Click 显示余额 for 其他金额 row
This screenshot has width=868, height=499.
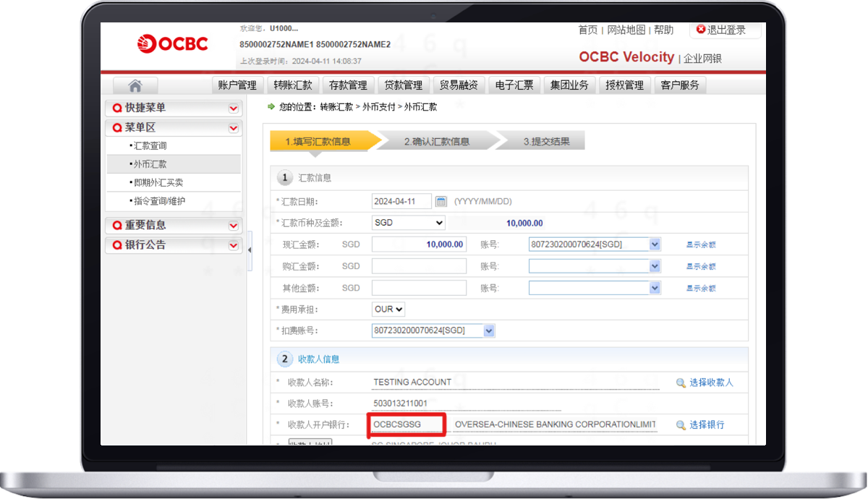[701, 289]
